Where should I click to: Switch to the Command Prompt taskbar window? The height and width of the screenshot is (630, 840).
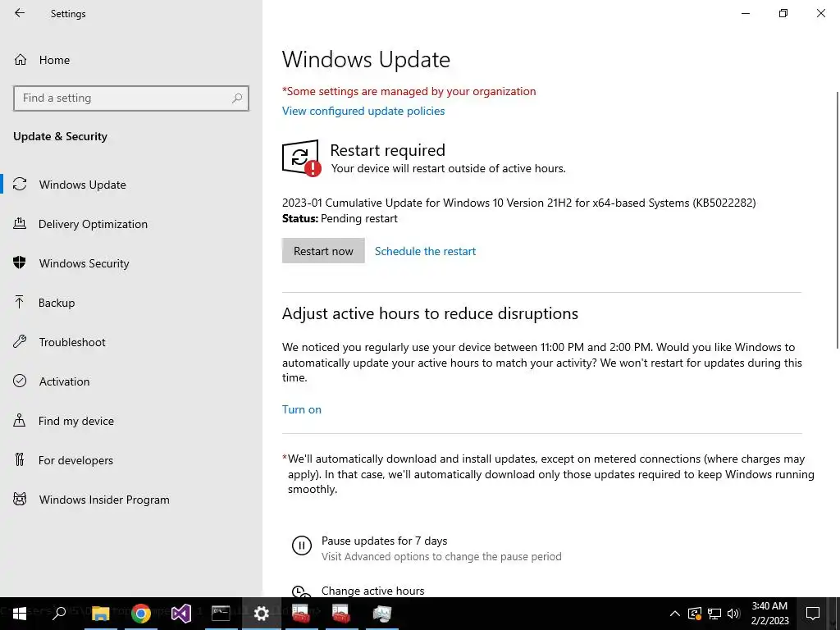point(221,614)
